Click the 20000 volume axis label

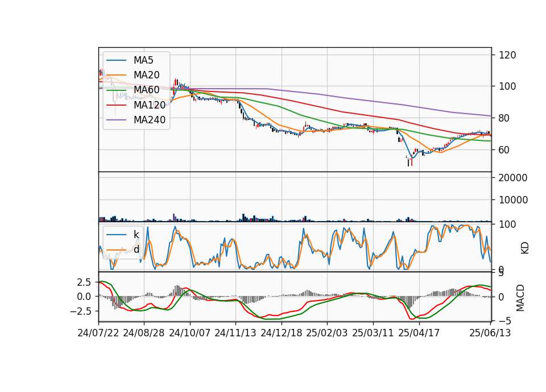[513, 178]
